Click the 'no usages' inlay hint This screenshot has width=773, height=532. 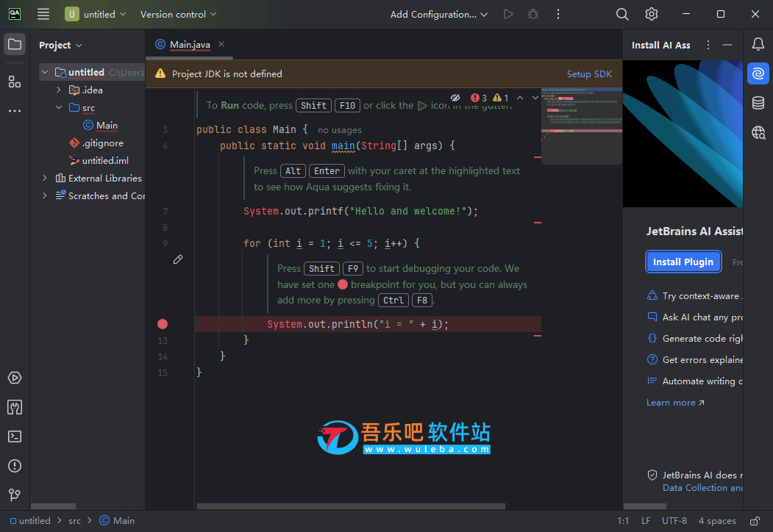(340, 130)
